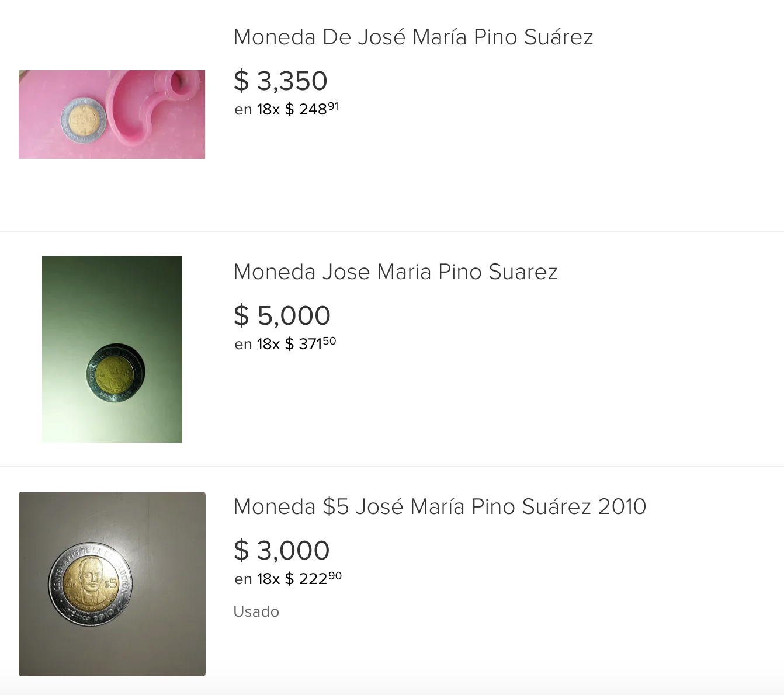Open listing 'Moneda De José María Pino Suárez'
784x695 pixels.
(x=412, y=37)
